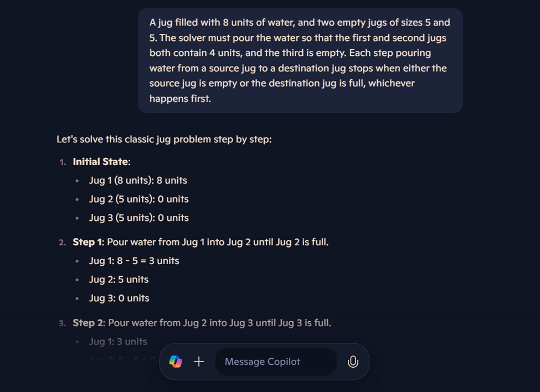
Task: Click the plus button to add content
Action: click(x=198, y=362)
